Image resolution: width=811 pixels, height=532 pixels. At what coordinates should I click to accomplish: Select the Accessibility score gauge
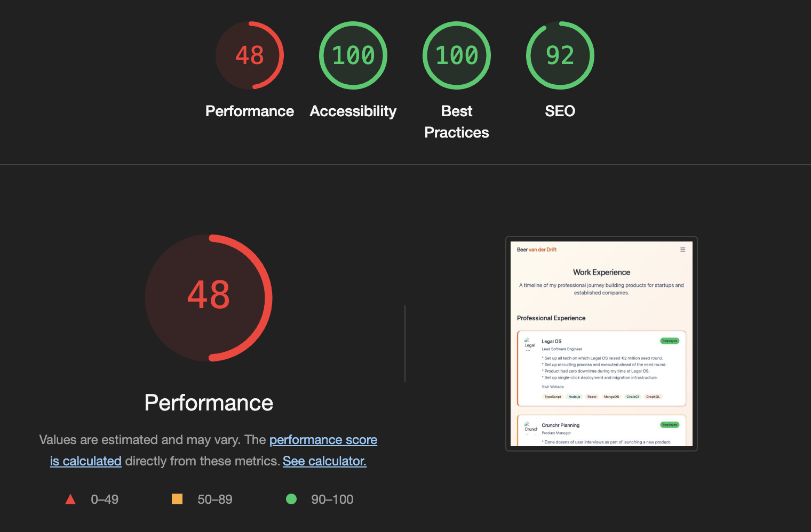coord(353,55)
